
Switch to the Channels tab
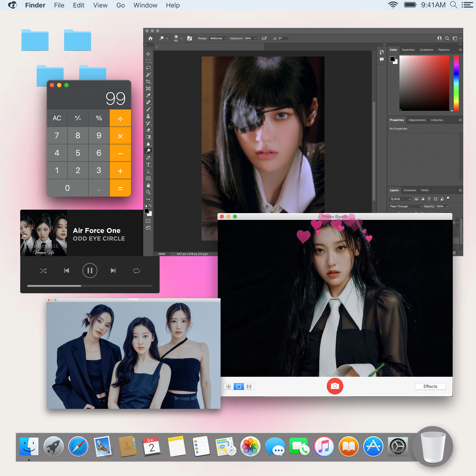(410, 190)
